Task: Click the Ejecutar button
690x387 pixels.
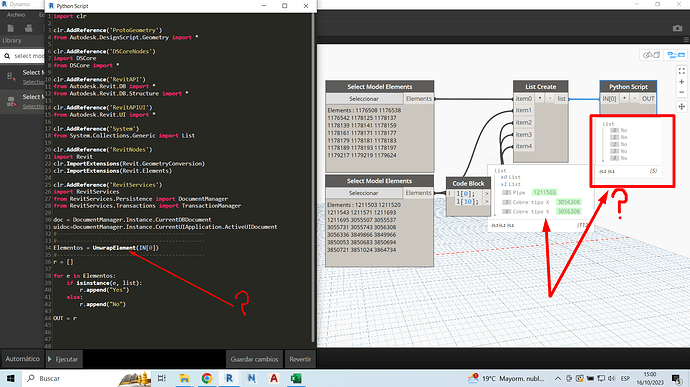Action: pyautogui.click(x=63, y=359)
